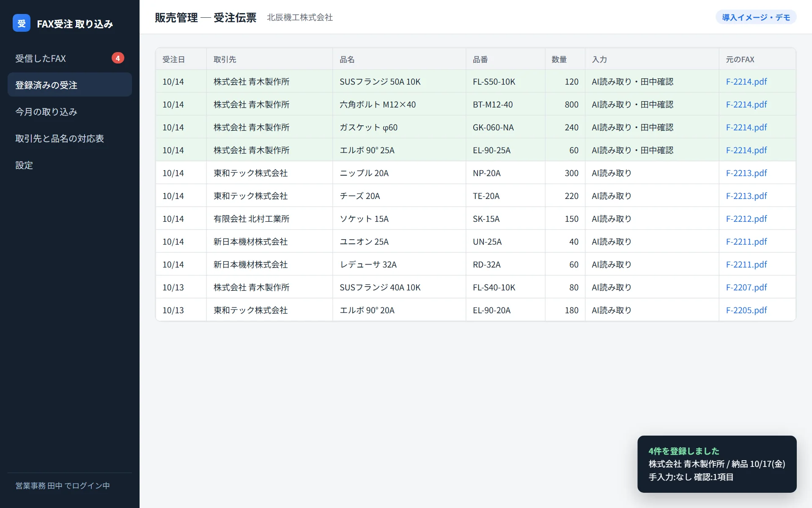Select the 六角ボルト M12×40 table row
This screenshot has width=812, height=508.
(x=476, y=105)
